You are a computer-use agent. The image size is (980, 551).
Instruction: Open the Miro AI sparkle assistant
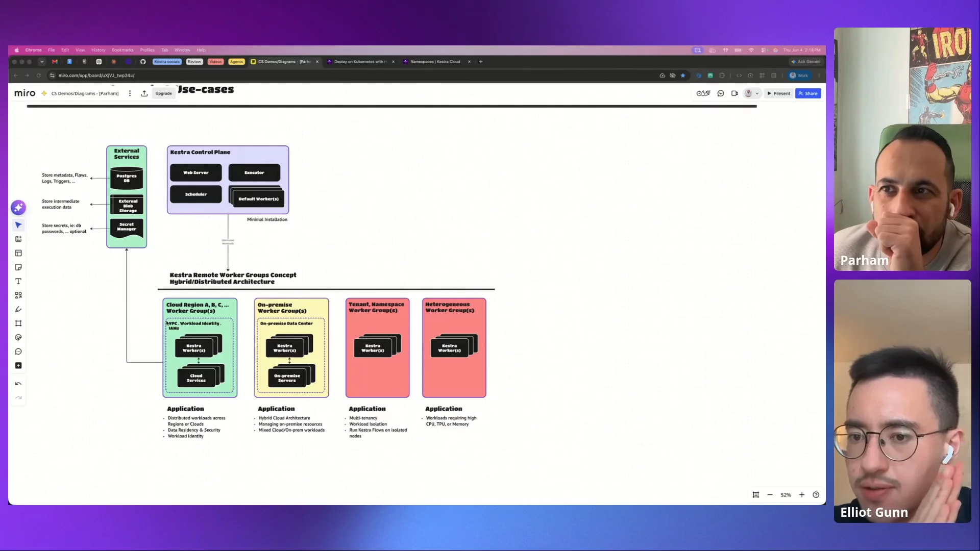coord(18,208)
